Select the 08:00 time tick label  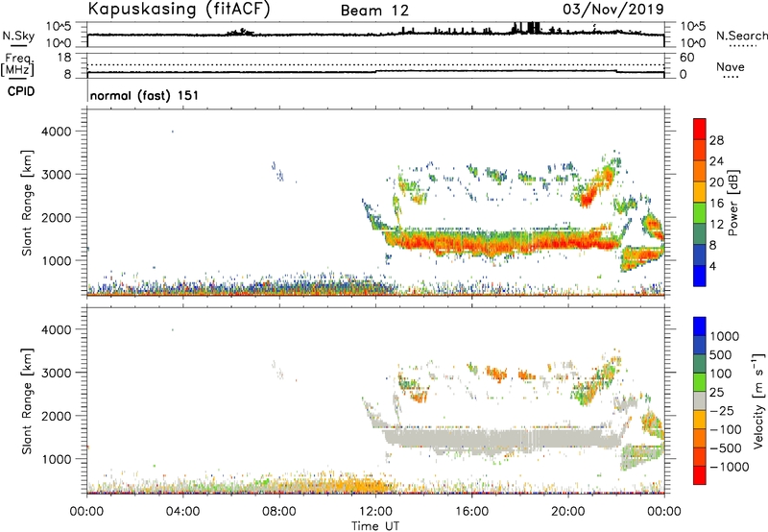tap(279, 512)
